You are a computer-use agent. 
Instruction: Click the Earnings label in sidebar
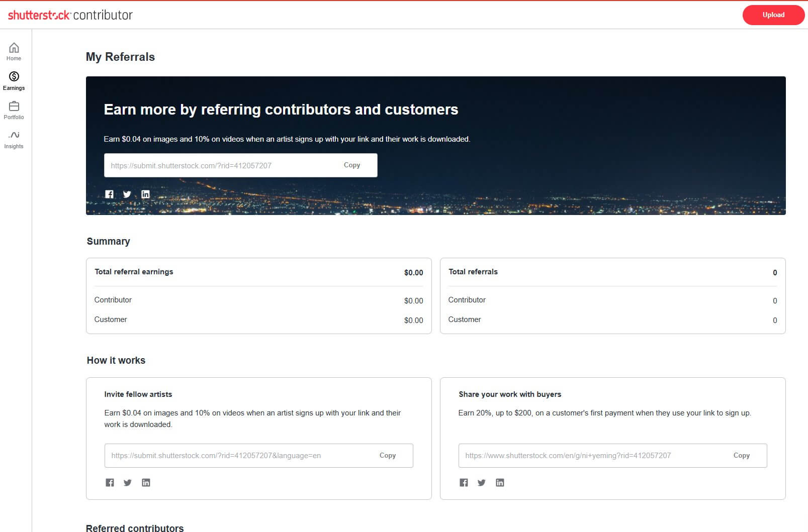click(14, 88)
